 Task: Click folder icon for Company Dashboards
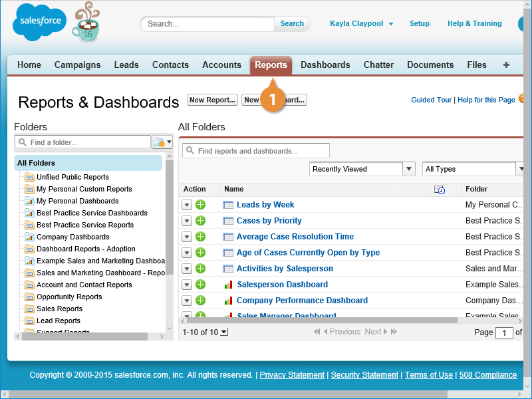click(29, 237)
